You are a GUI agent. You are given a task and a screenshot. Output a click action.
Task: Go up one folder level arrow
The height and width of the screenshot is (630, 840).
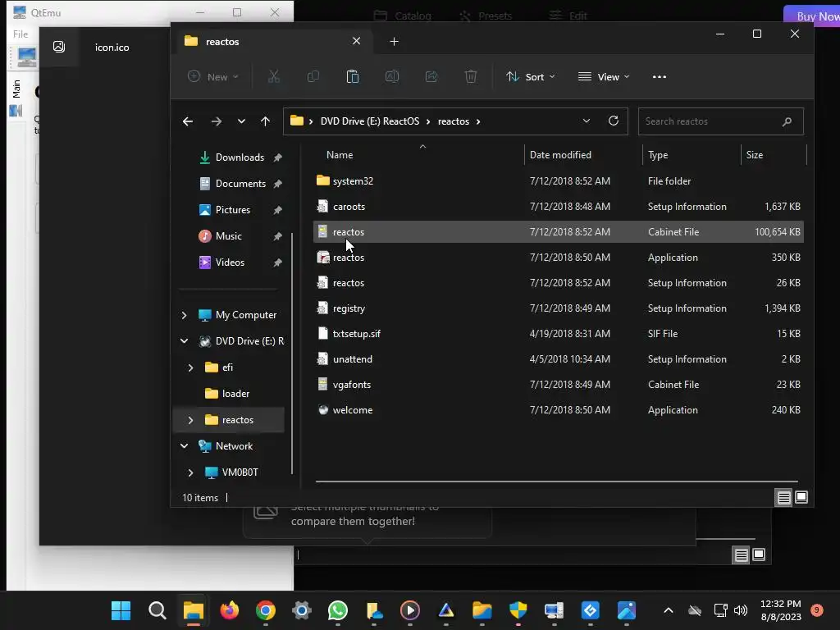tap(265, 121)
